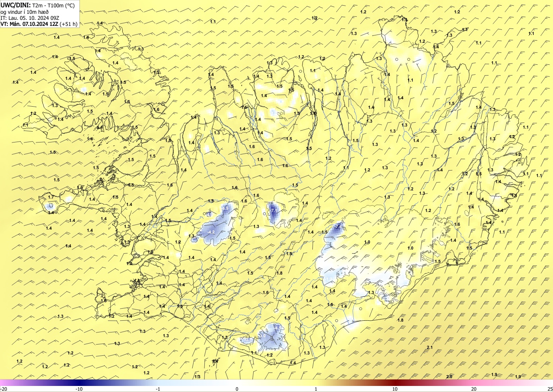Click the dark blue segment of the color scale
Viewport: 553px width, 392px height.
pyautogui.click(x=80, y=383)
